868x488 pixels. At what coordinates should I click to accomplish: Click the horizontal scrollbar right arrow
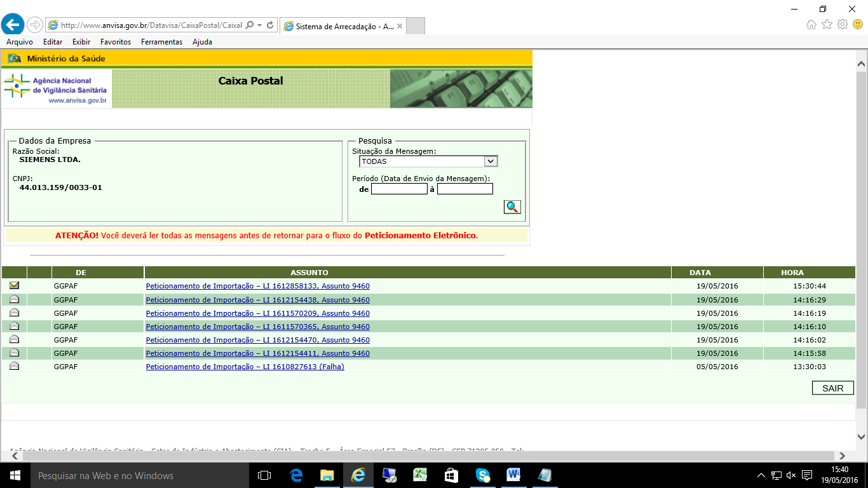click(842, 456)
